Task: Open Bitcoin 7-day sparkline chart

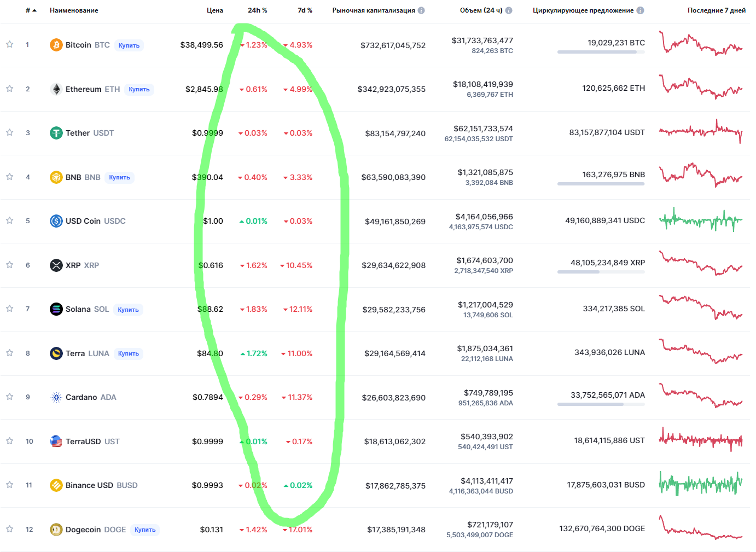Action: click(701, 43)
